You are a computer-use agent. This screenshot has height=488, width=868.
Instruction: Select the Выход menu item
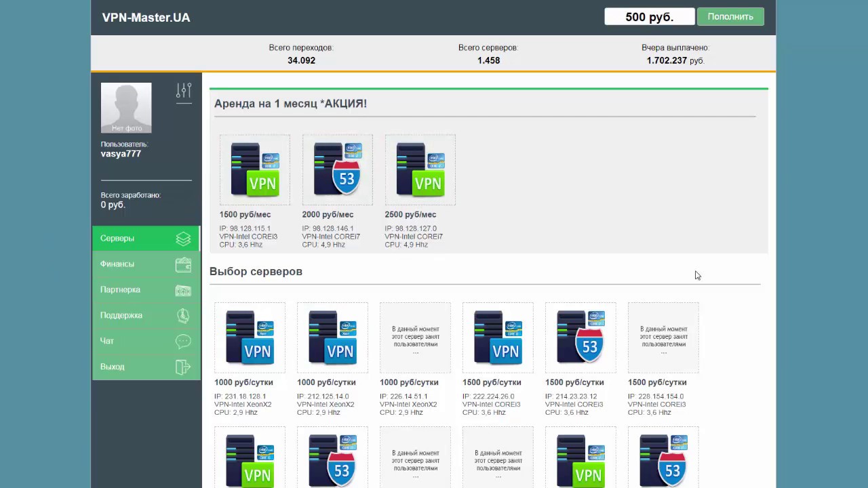pos(146,367)
